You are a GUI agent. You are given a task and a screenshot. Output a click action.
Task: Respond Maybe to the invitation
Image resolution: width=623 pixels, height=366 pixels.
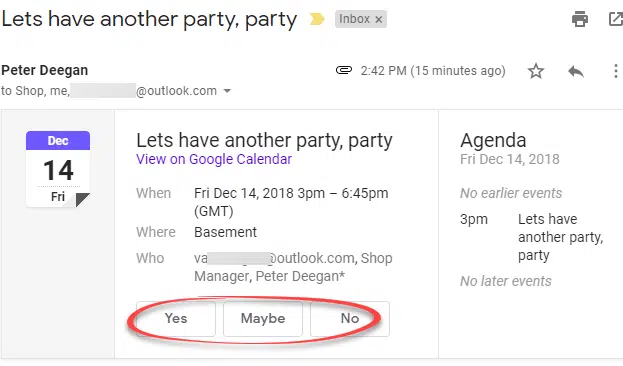tap(263, 318)
